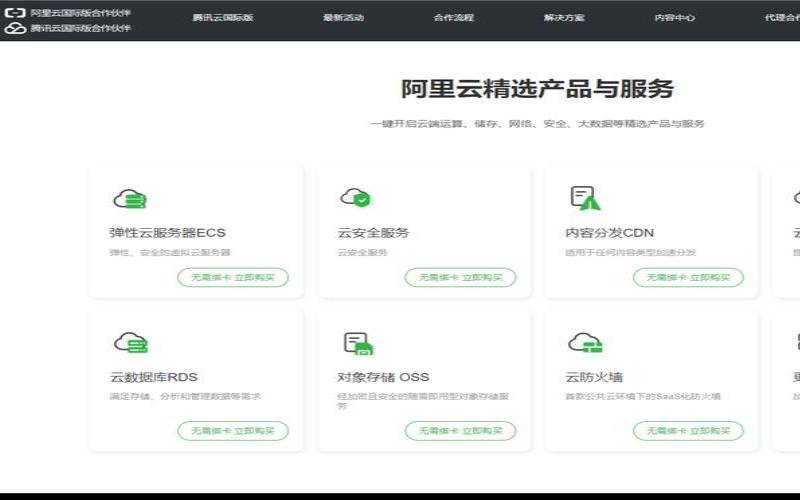Click the 云数据库RDS database icon
Screen dimensions: 800x500
pos(129,343)
